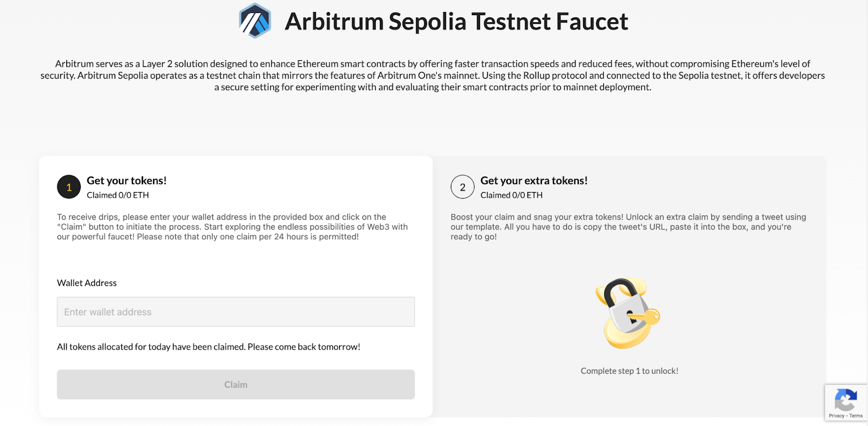Open the Privacy link under the reCAPTCHA badge
Image resolution: width=868 pixels, height=426 pixels.
836,417
